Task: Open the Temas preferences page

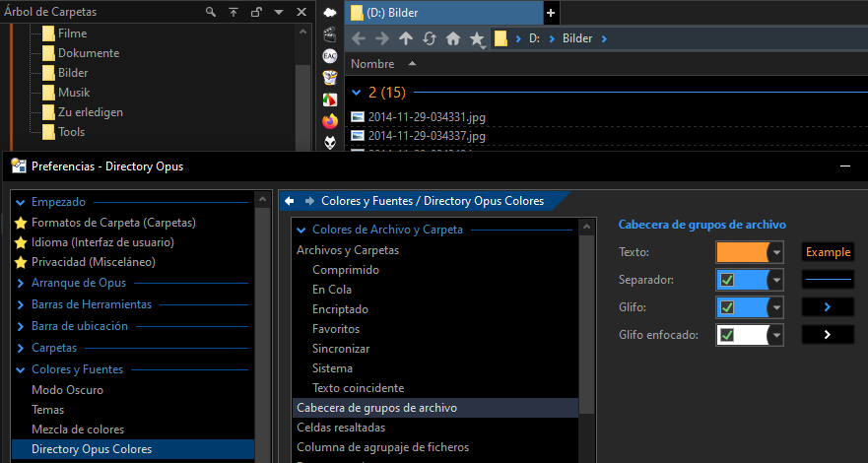Action: click(47, 410)
